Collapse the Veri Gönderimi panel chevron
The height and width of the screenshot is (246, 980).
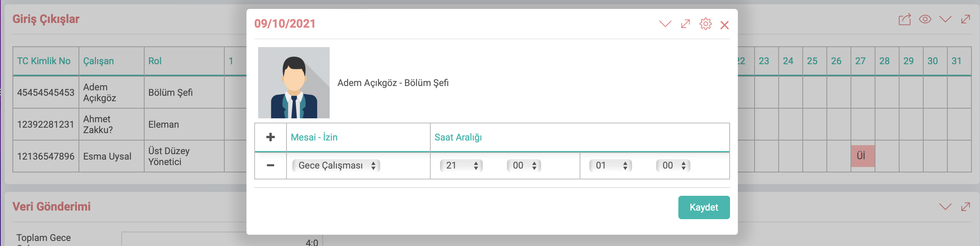(945, 207)
